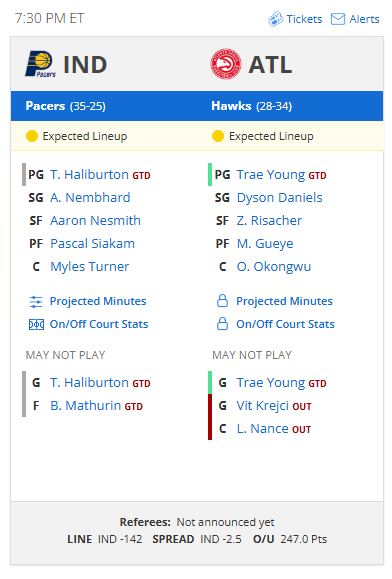The width and height of the screenshot is (392, 579).
Task: Open Vit Krejci injury entry
Action: [x=262, y=405]
